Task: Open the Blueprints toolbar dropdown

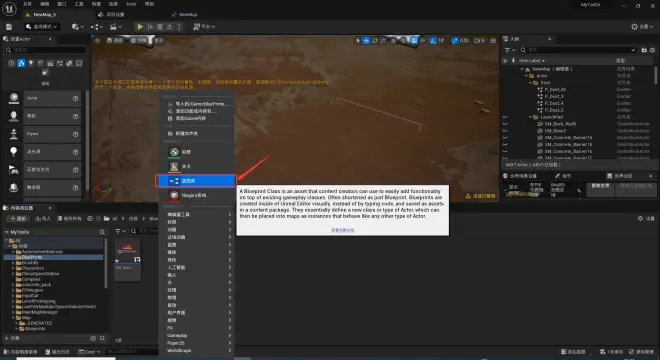Action: pyautogui.click(x=96, y=27)
